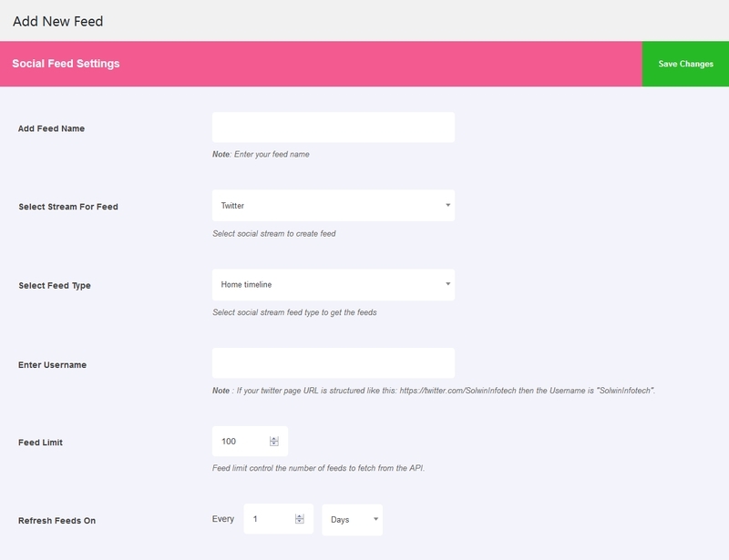729x560 pixels.
Task: Increase Feed Limit with the up arrow
Action: 274,439
